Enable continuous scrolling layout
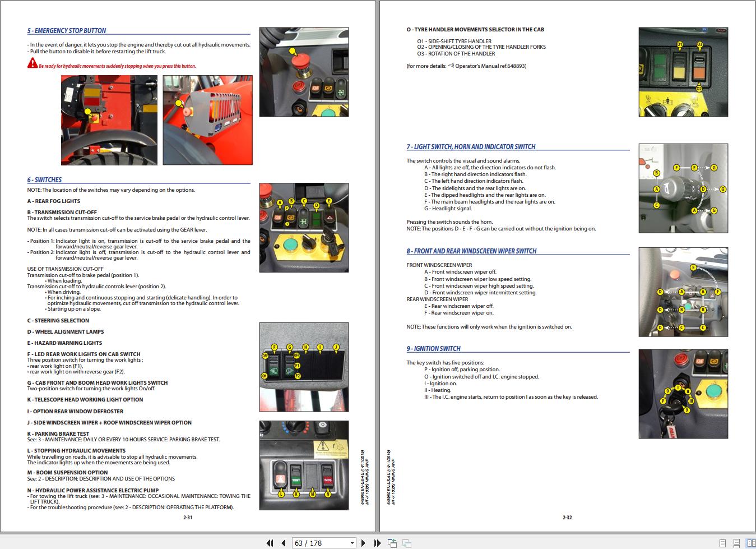The width and height of the screenshot is (756, 549). coord(736,543)
